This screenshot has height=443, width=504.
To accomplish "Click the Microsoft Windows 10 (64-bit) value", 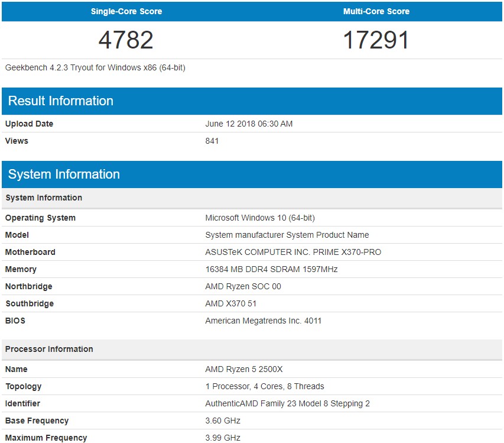I will click(x=260, y=218).
